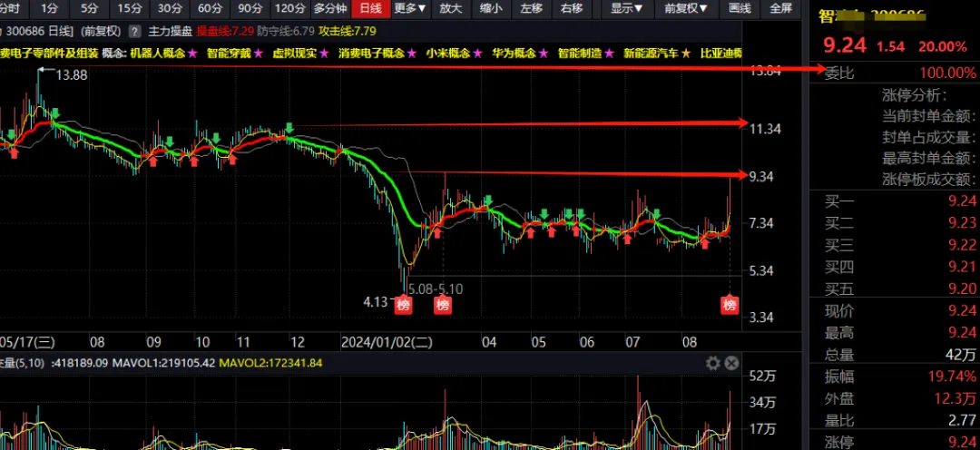Image resolution: width=980 pixels, height=450 pixels.
Task: Select 买三 bid row 9.22
Action: click(x=899, y=245)
